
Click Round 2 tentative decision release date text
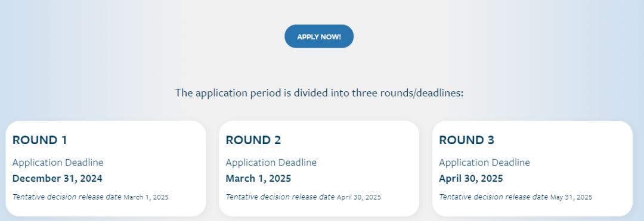[280, 197]
